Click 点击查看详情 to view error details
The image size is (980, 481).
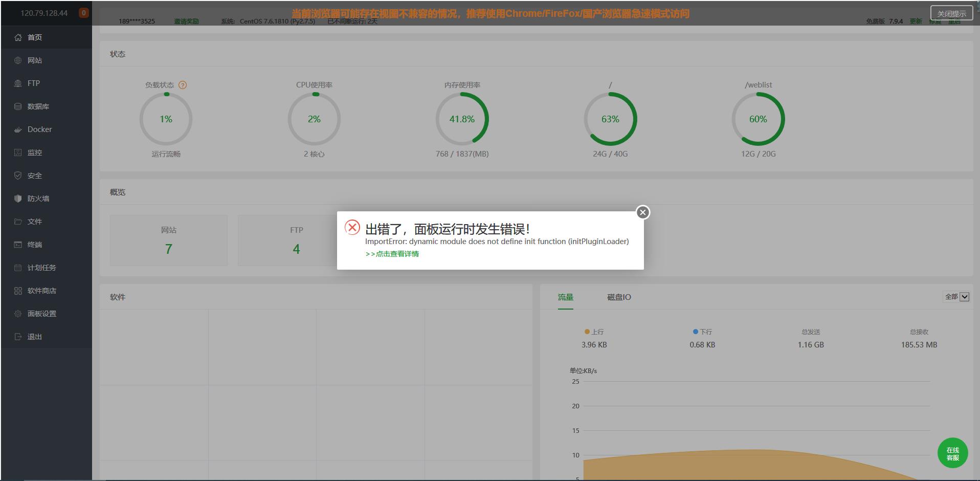point(392,254)
